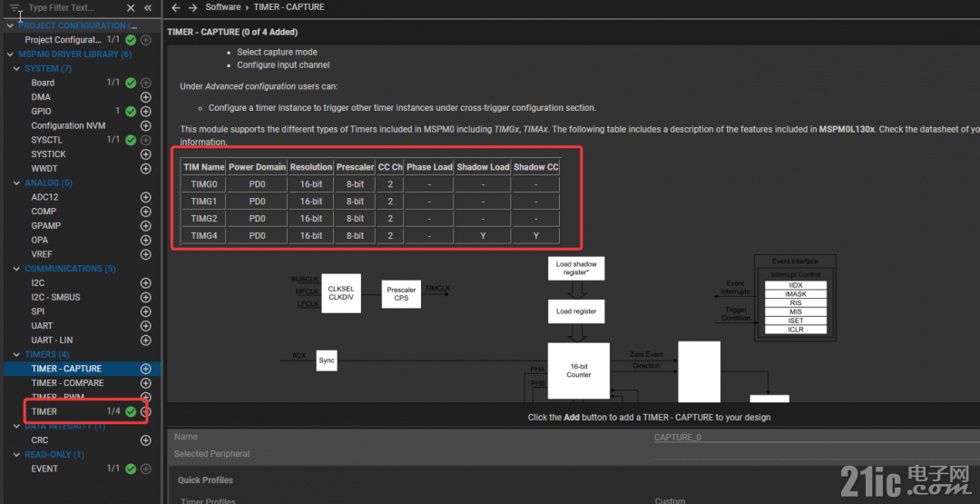Screen dimensions: 980x504
Task: Click the filter icon beside Type Filter Text
Action: (15, 8)
